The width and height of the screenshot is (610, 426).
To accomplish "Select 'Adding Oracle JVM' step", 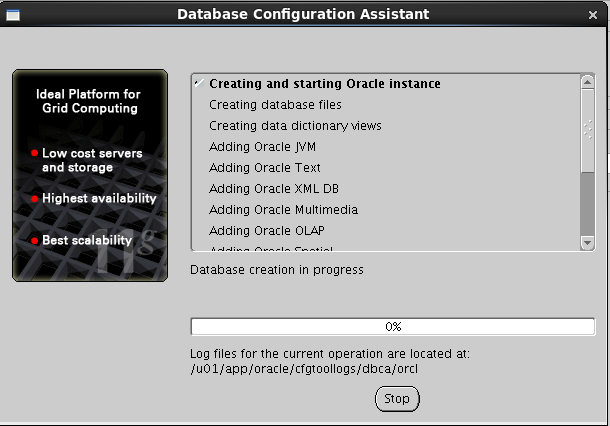I will coord(262,147).
